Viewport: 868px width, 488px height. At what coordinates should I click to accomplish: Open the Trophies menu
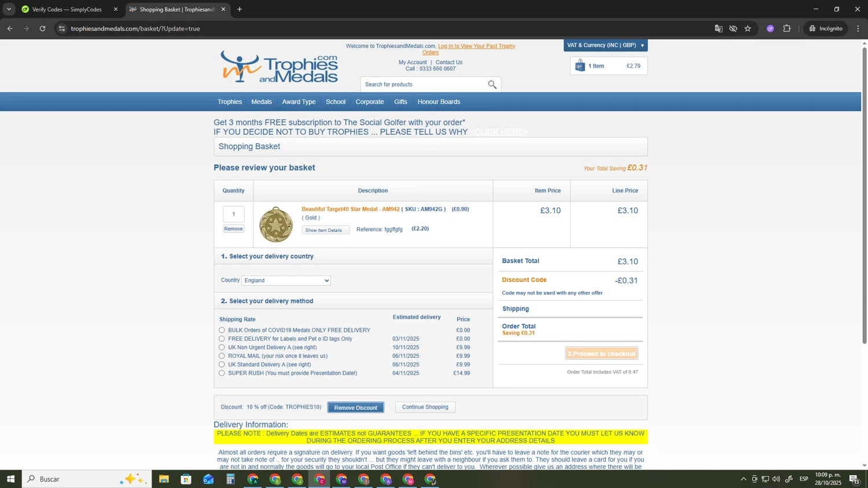click(230, 102)
